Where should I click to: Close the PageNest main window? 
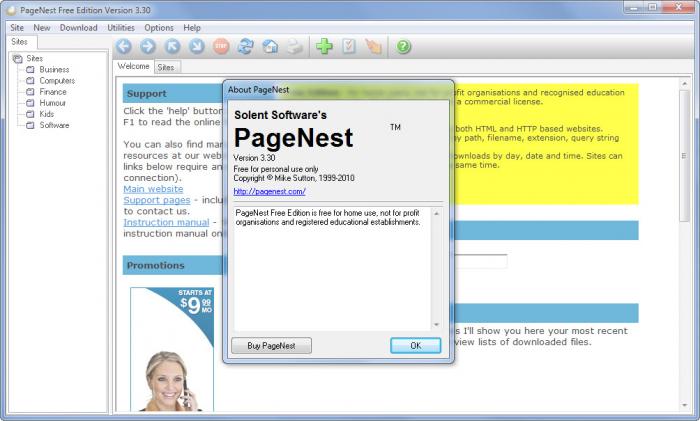(678, 7)
